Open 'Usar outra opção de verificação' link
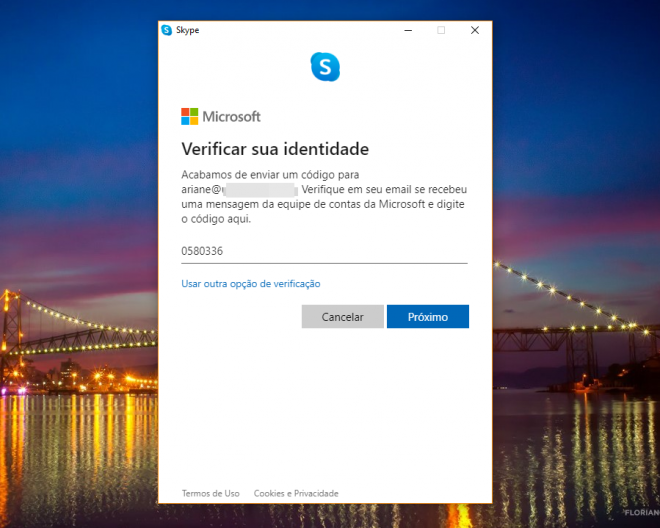This screenshot has height=528, width=660. coord(251,284)
